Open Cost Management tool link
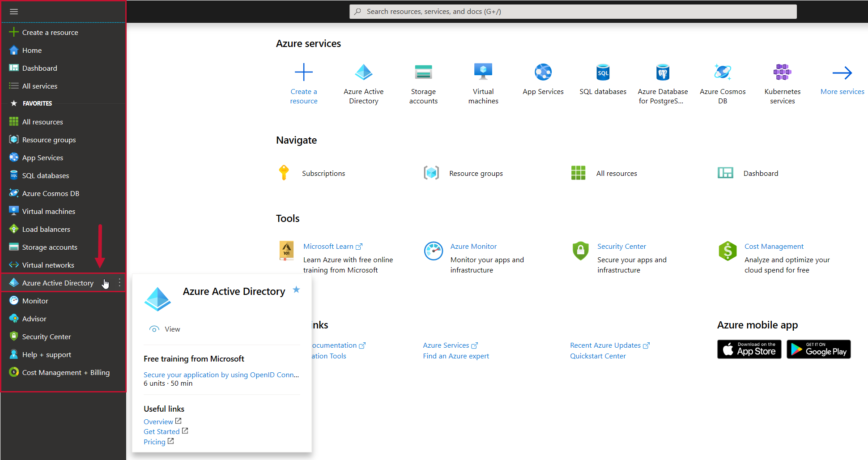Viewport: 868px width, 460px height. tap(774, 247)
